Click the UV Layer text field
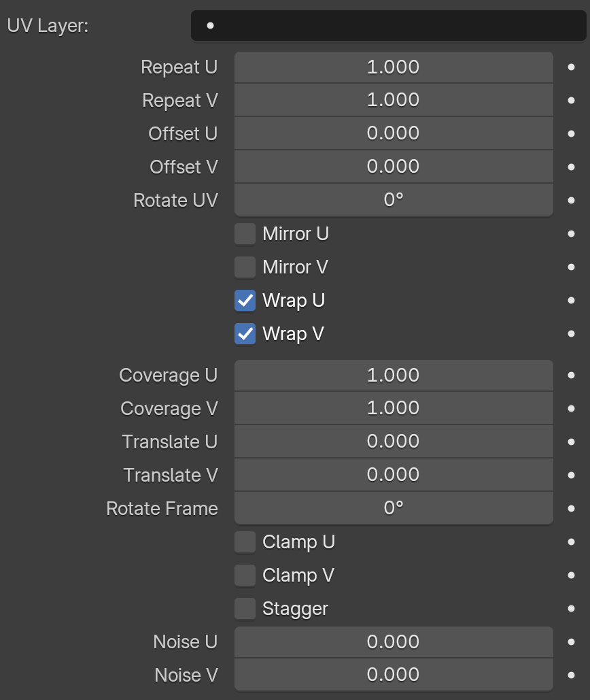This screenshot has width=590, height=700. tap(388, 25)
